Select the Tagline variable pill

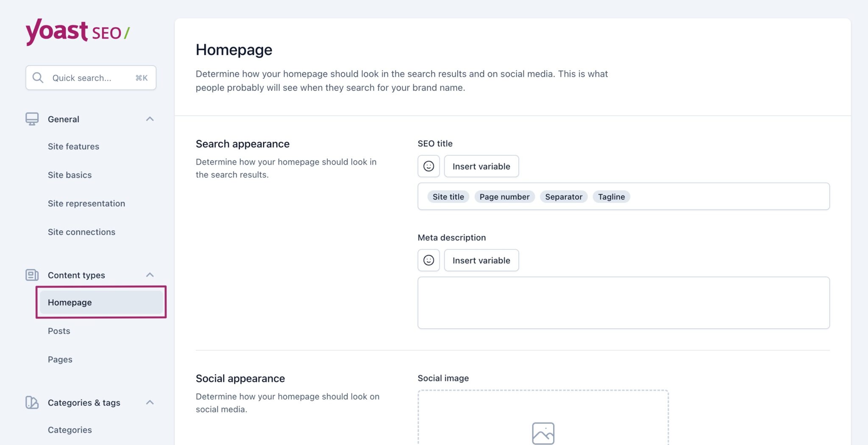[611, 196]
